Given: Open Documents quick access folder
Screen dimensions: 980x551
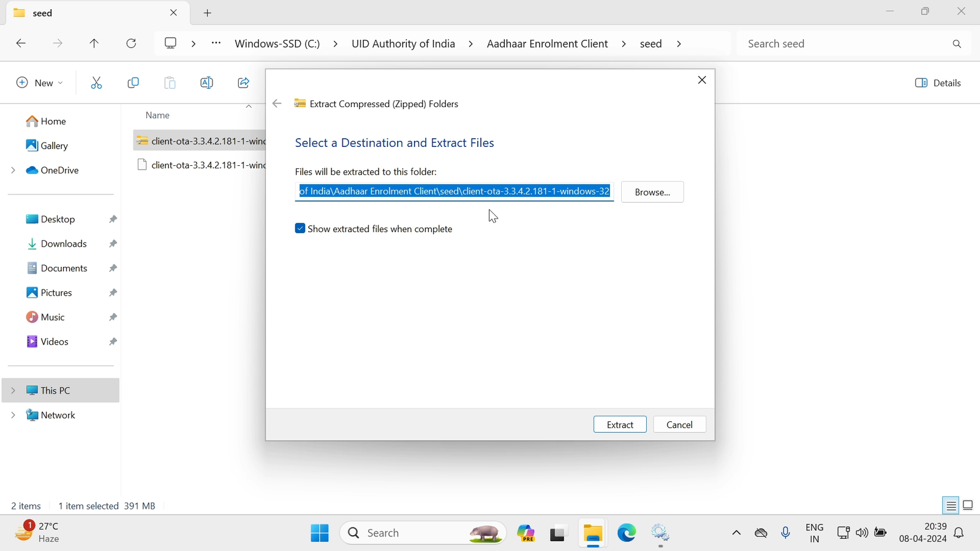Looking at the screenshot, I should point(57,268).
